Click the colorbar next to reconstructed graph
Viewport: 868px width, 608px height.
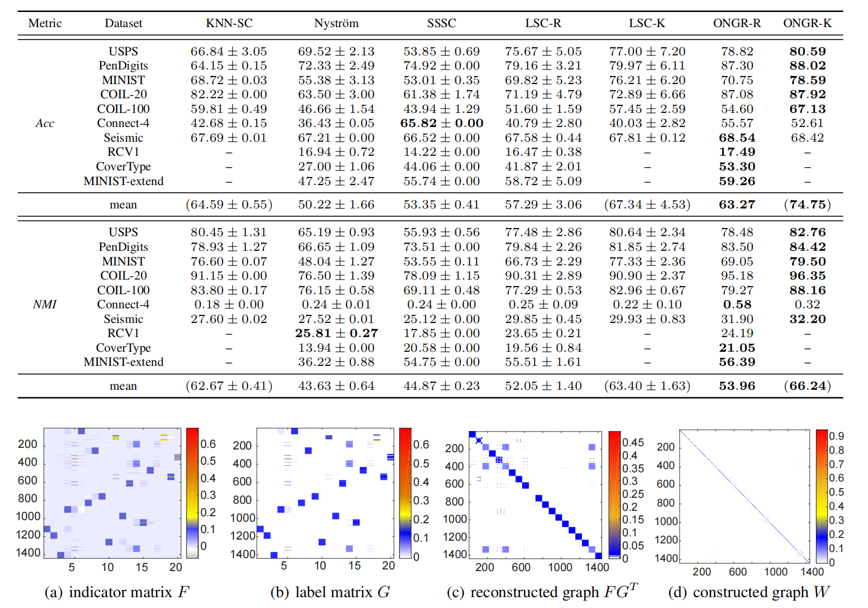pos(614,495)
